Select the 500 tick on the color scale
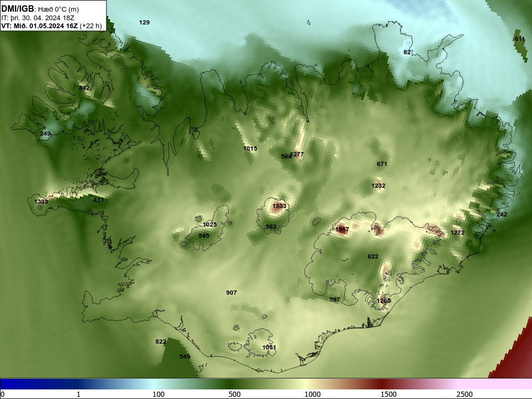This screenshot has width=532, height=399. [x=235, y=394]
